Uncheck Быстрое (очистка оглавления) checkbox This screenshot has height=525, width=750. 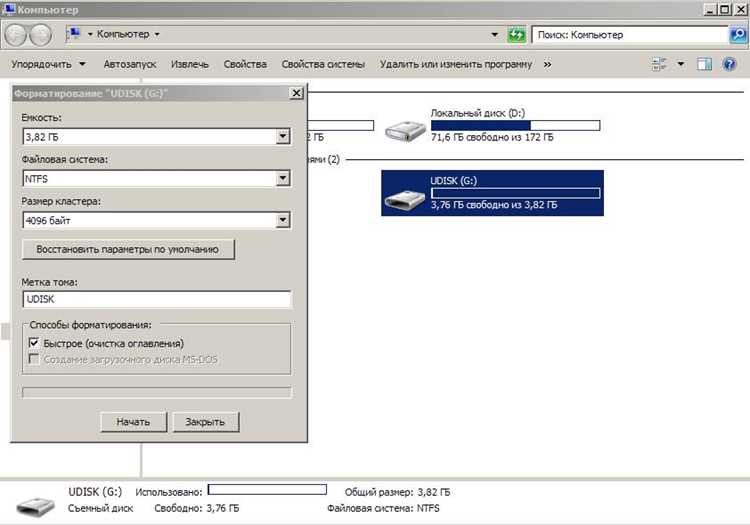[x=34, y=343]
